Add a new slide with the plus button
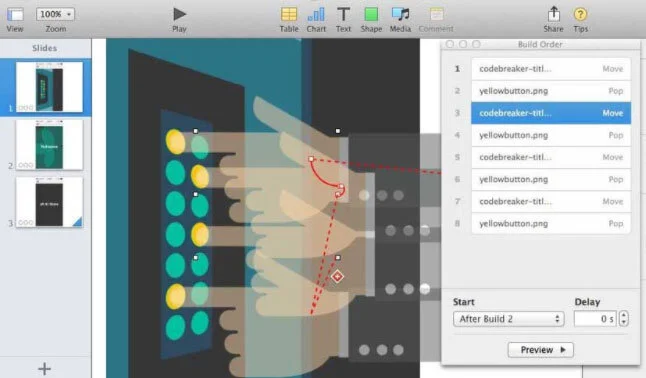The height and width of the screenshot is (378, 646). pyautogui.click(x=44, y=368)
